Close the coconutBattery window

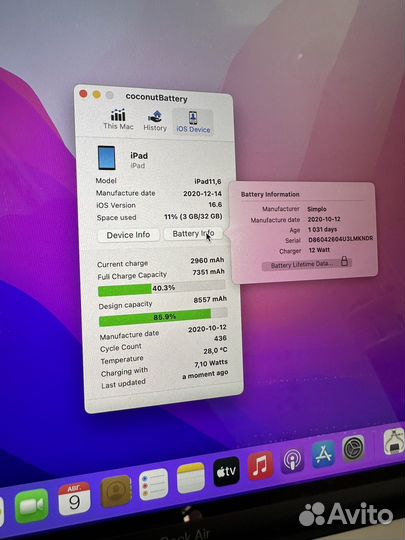[83, 93]
